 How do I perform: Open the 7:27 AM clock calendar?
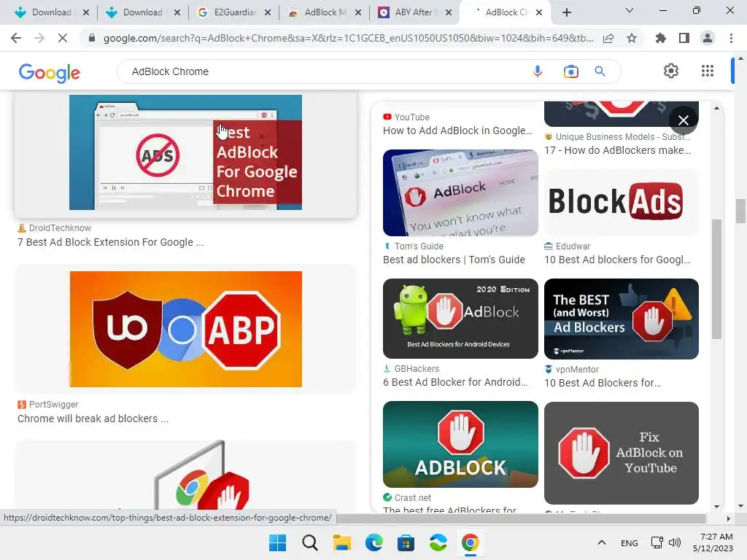click(x=713, y=542)
